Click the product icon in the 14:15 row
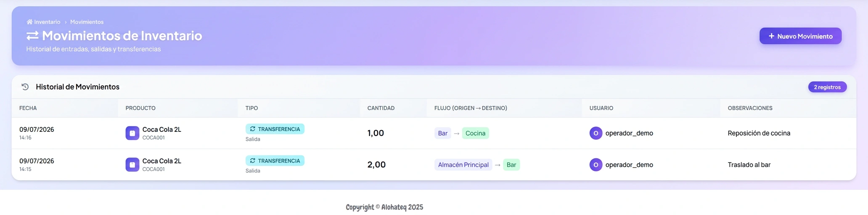 click(x=132, y=165)
